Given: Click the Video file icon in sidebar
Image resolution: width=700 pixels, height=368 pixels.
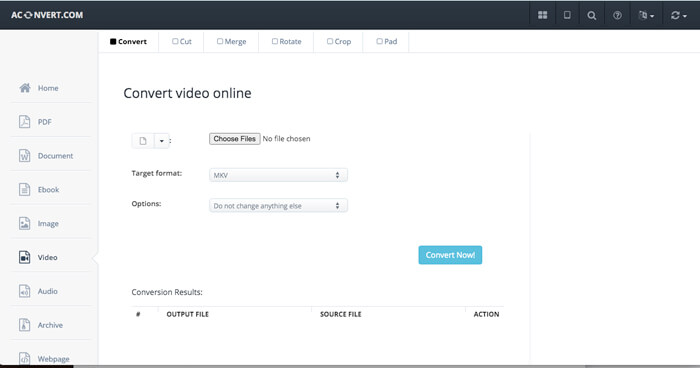Looking at the screenshot, I should pos(25,257).
